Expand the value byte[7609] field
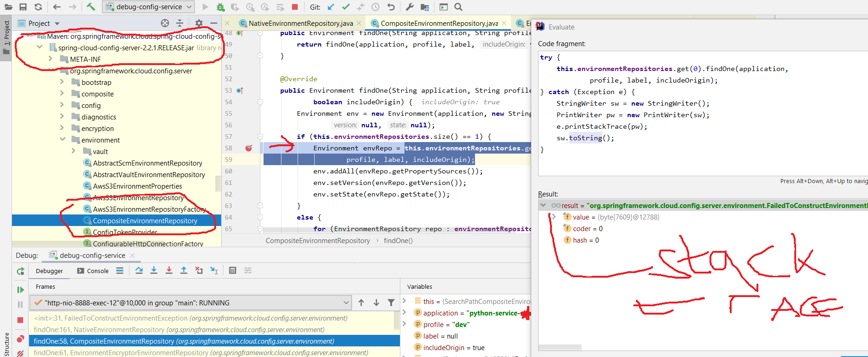Screen dimensions: 868x357 [x=554, y=217]
